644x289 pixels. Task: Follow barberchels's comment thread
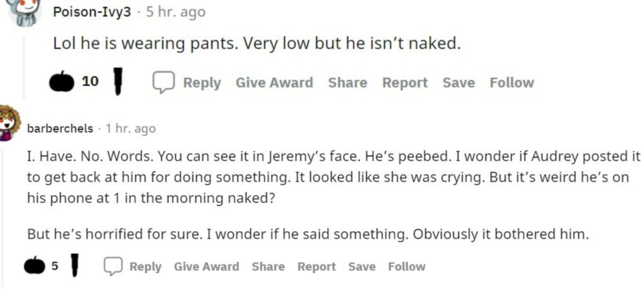(406, 266)
